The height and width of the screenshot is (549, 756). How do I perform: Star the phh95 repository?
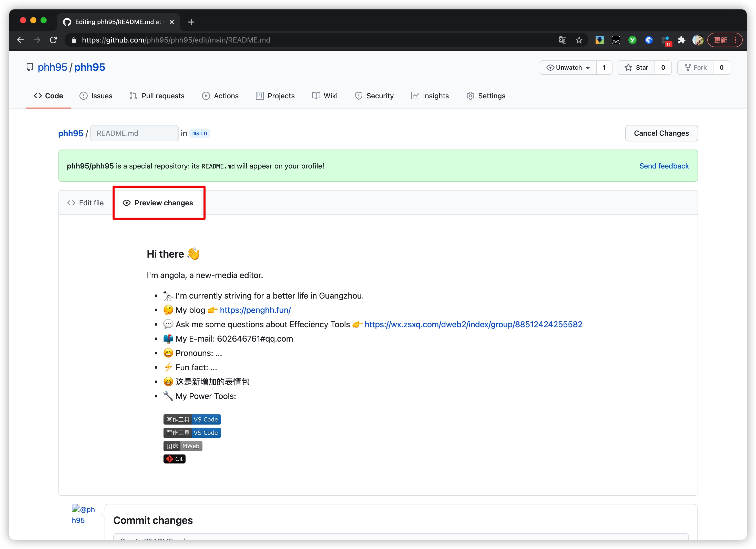(x=636, y=68)
